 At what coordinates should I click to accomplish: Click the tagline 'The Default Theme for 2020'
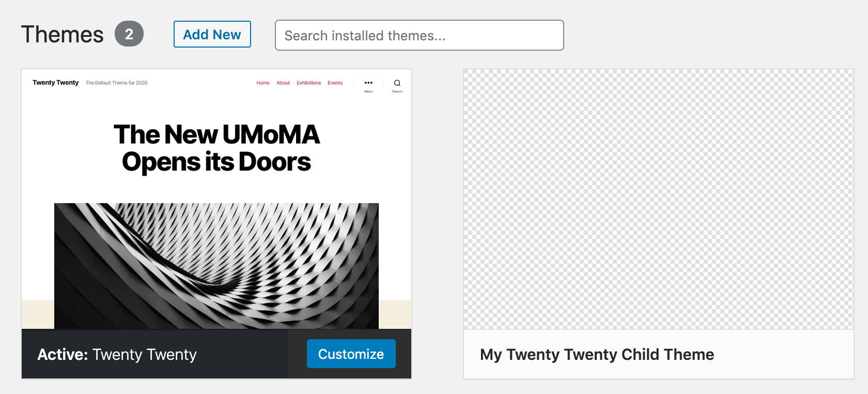pos(116,83)
